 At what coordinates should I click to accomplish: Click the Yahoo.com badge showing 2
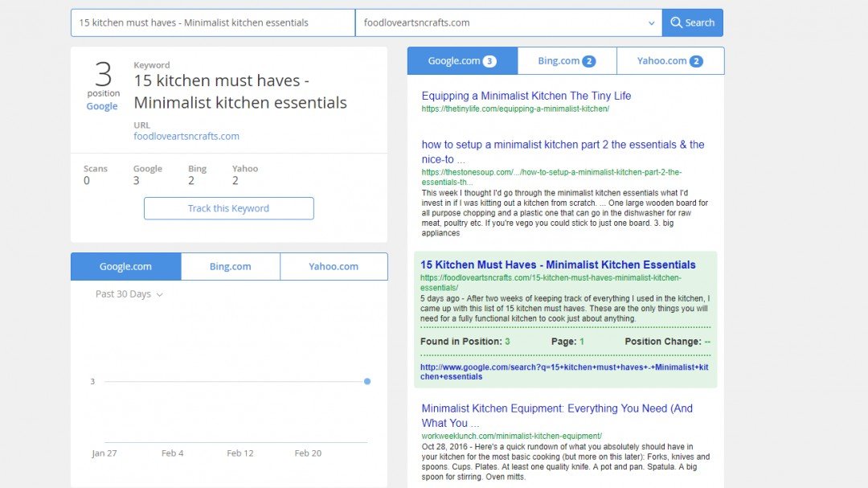(696, 61)
